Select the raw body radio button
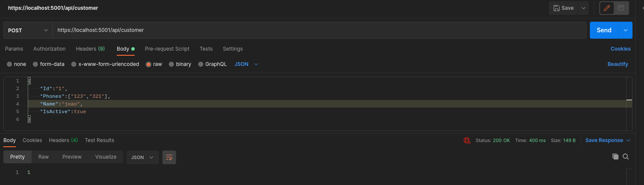Viewport: 644px width, 185px height. pos(149,64)
